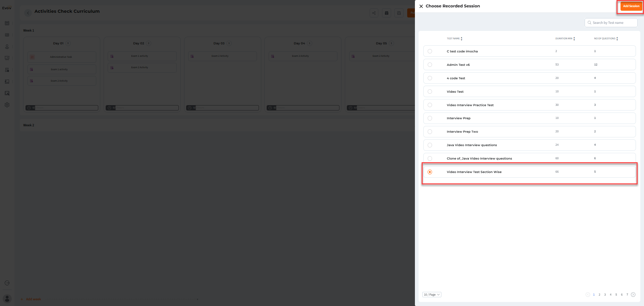The width and height of the screenshot is (644, 306).
Task: Select the Interview Prep Two radio button
Action: (x=430, y=132)
